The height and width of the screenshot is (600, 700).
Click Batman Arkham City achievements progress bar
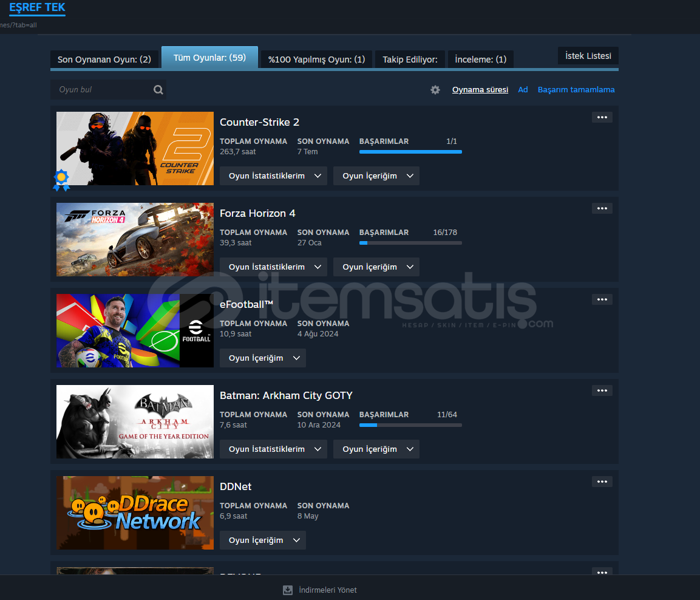[411, 425]
